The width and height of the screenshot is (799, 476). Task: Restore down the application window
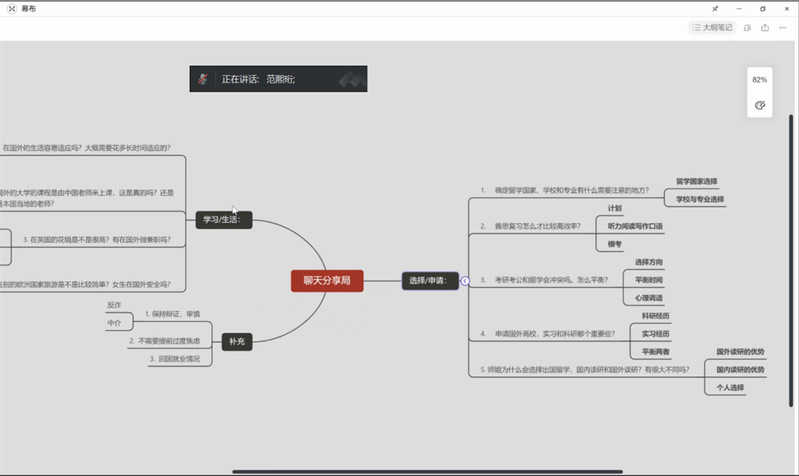(x=762, y=8)
